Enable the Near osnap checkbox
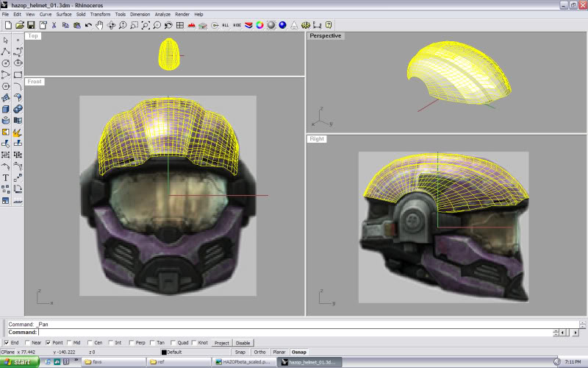Image resolution: width=588 pixels, height=368 pixels. pyautogui.click(x=27, y=342)
